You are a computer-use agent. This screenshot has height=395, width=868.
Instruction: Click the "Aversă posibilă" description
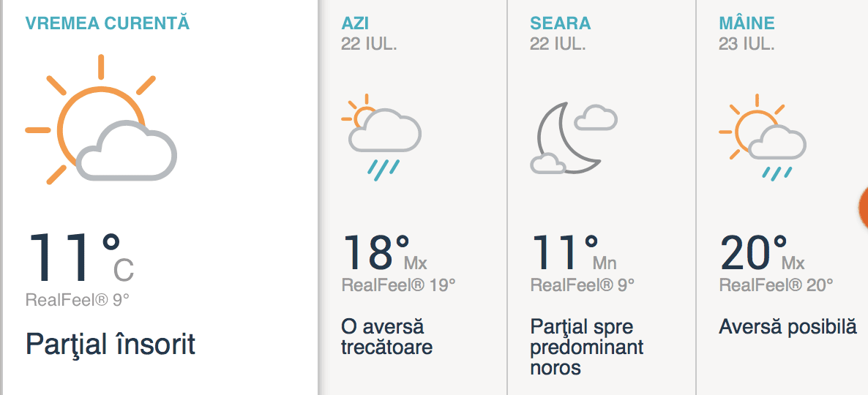point(787,326)
